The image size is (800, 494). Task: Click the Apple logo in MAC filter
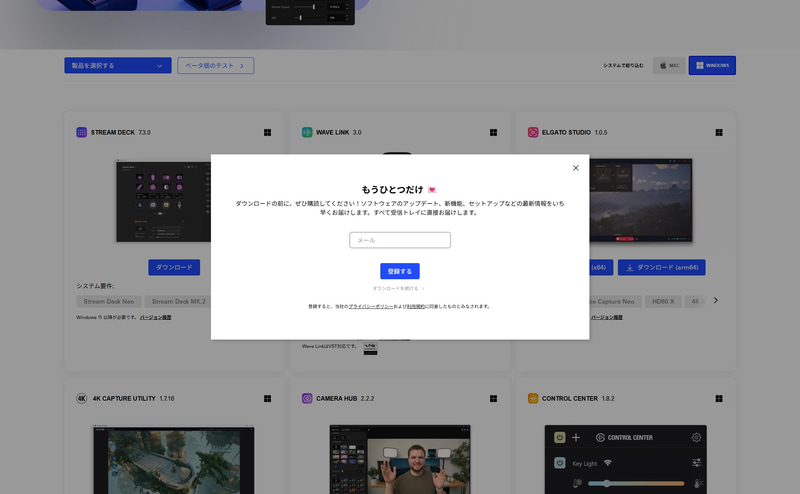(x=663, y=65)
